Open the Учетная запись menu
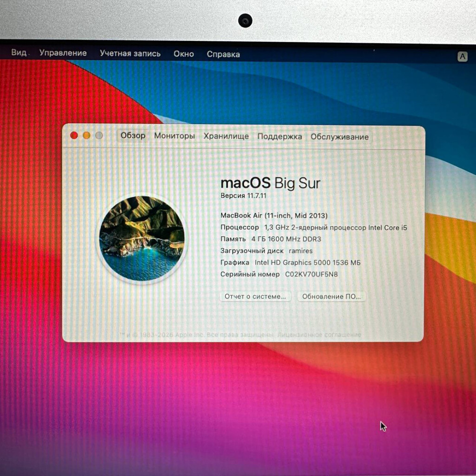Image resolution: width=476 pixels, height=476 pixels. pos(130,53)
